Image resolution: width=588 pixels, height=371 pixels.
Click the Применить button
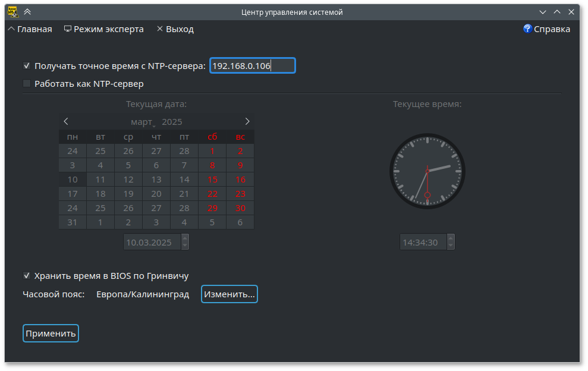(51, 334)
